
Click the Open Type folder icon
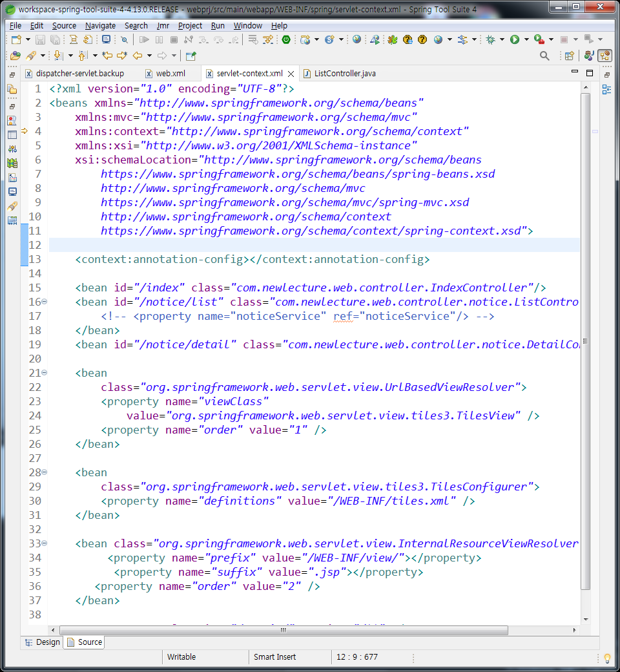point(15,56)
